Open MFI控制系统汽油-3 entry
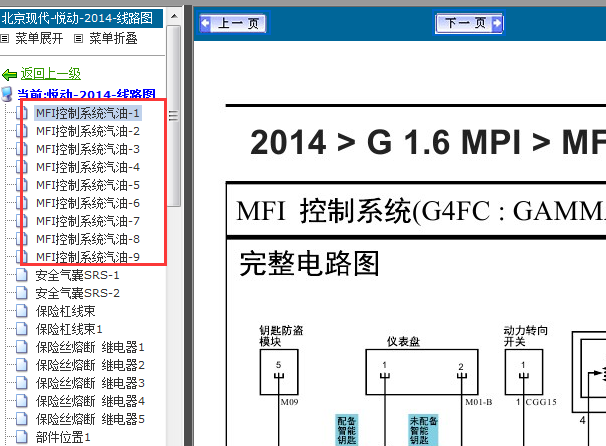Screen dimensions: 606x446 click(87, 149)
